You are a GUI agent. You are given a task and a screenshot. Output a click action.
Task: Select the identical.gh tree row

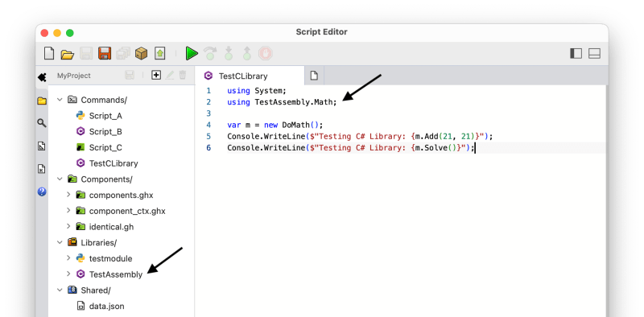tap(122, 227)
